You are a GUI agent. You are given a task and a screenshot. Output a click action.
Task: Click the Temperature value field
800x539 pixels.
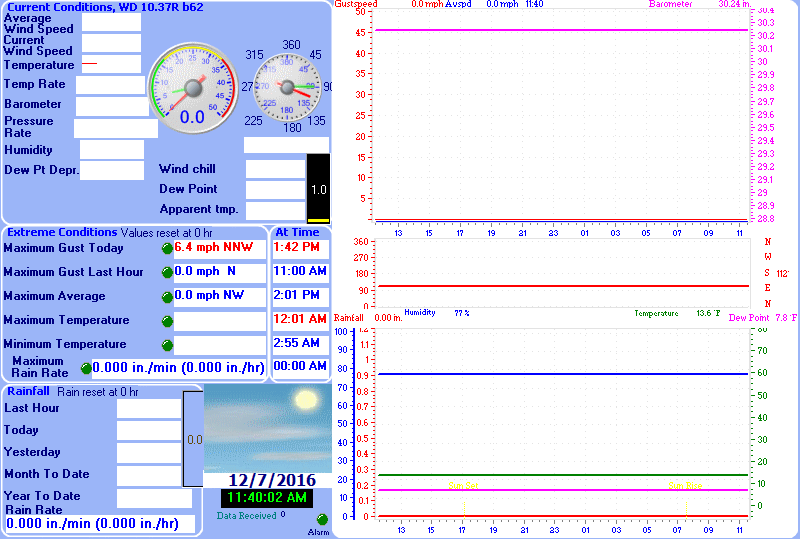(111, 64)
